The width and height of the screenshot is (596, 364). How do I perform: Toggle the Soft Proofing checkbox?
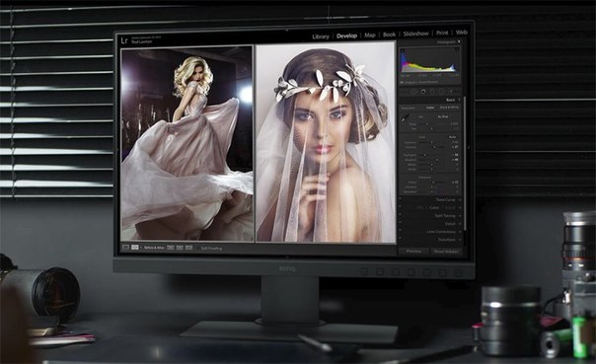(x=199, y=249)
